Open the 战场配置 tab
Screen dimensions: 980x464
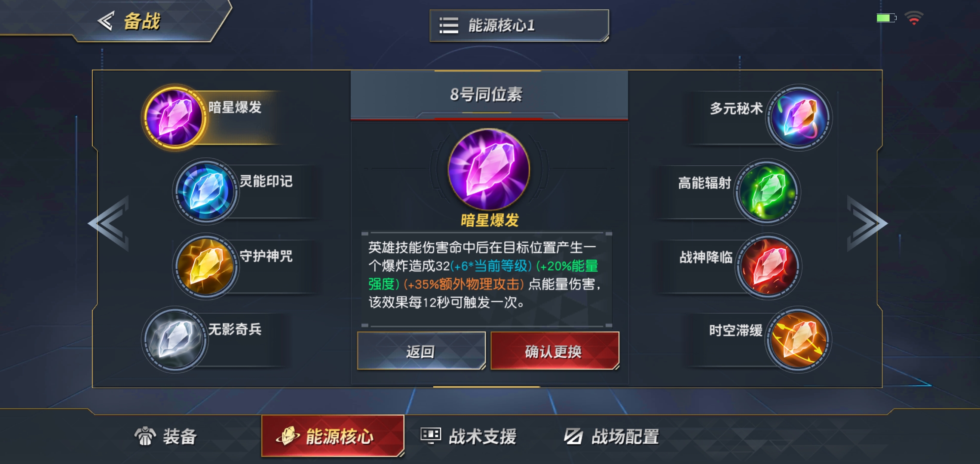[612, 437]
